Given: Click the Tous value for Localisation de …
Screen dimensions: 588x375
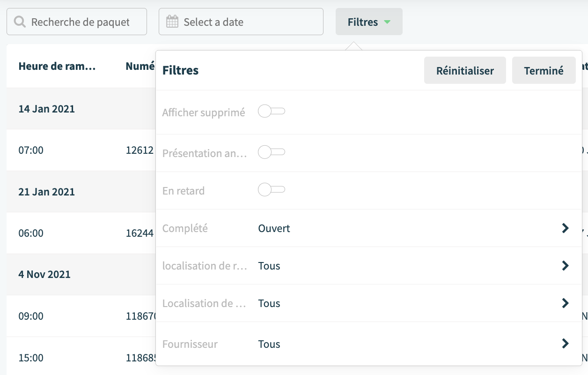Looking at the screenshot, I should pos(269,303).
